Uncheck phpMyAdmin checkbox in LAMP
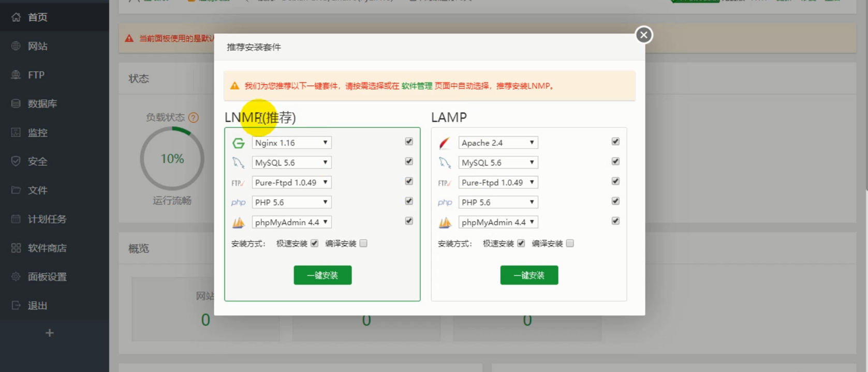 pyautogui.click(x=615, y=221)
